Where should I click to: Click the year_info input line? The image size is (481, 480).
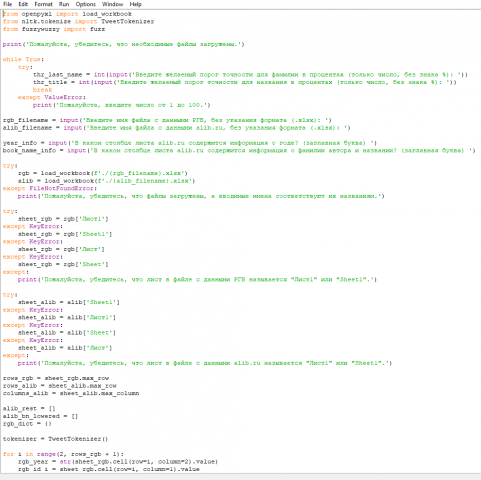tap(190, 143)
